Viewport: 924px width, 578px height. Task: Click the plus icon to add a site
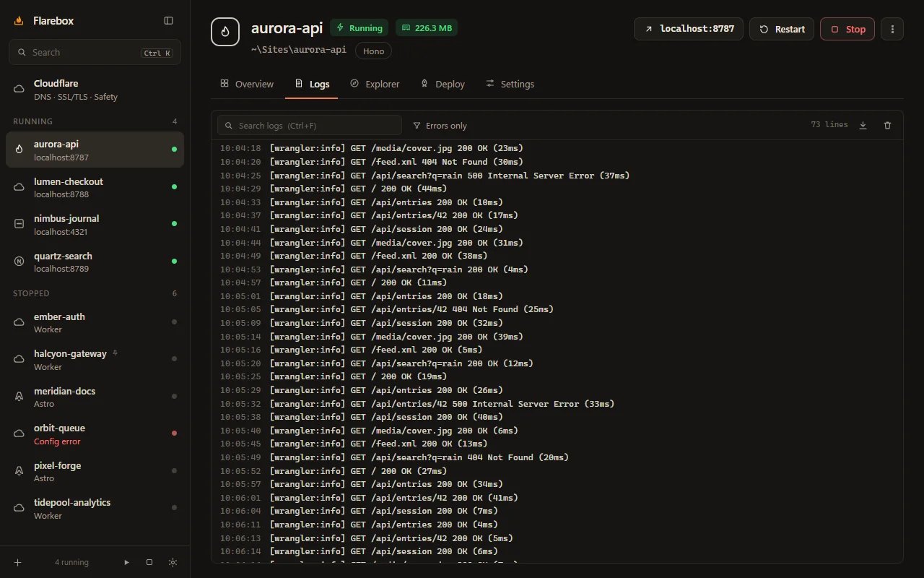[x=18, y=562]
